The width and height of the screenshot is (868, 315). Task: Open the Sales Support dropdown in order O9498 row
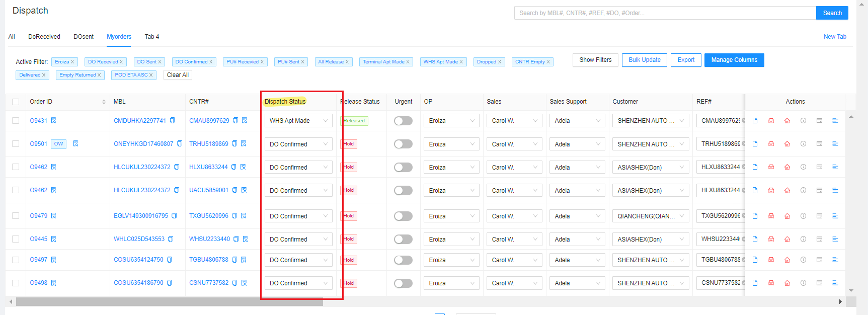click(577, 283)
